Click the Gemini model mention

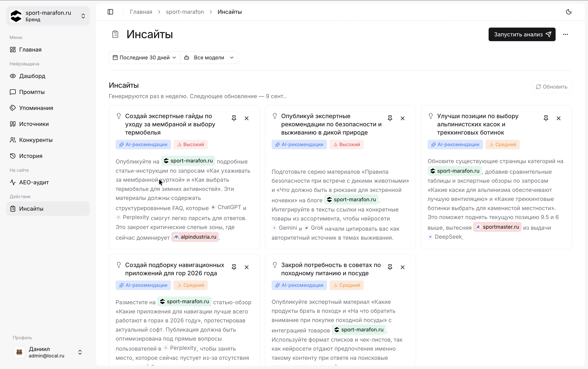click(x=284, y=228)
